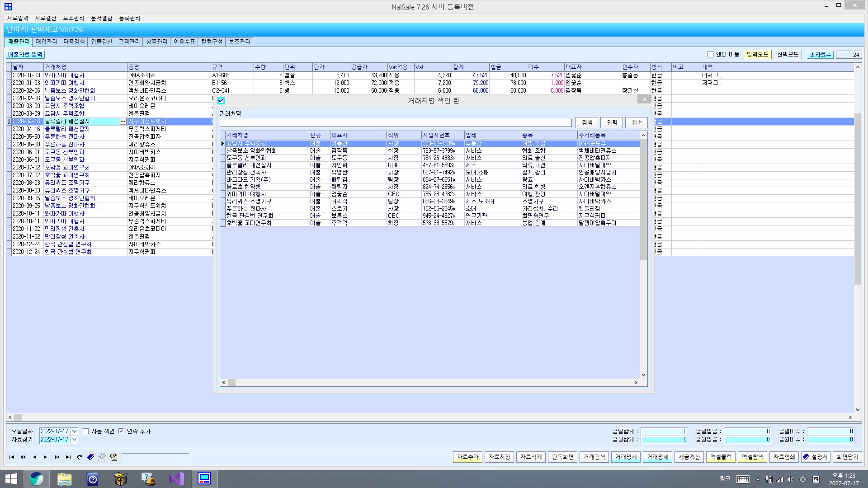Click the next record play arrow
The height and width of the screenshot is (488, 868).
point(46,457)
